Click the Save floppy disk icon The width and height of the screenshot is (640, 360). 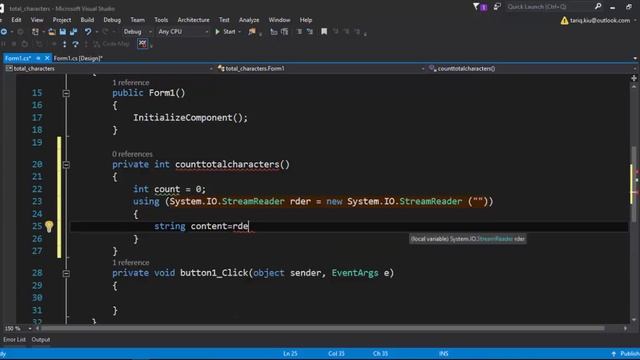(x=62, y=31)
